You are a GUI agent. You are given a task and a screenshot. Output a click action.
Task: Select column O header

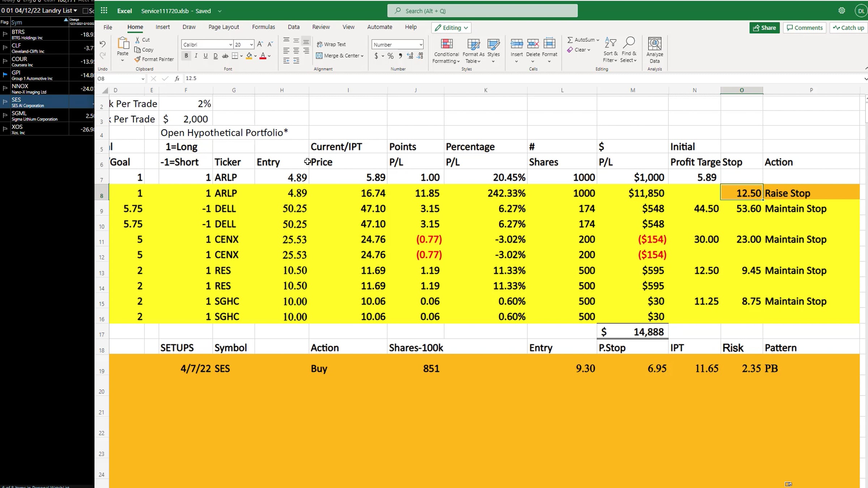pyautogui.click(x=741, y=90)
